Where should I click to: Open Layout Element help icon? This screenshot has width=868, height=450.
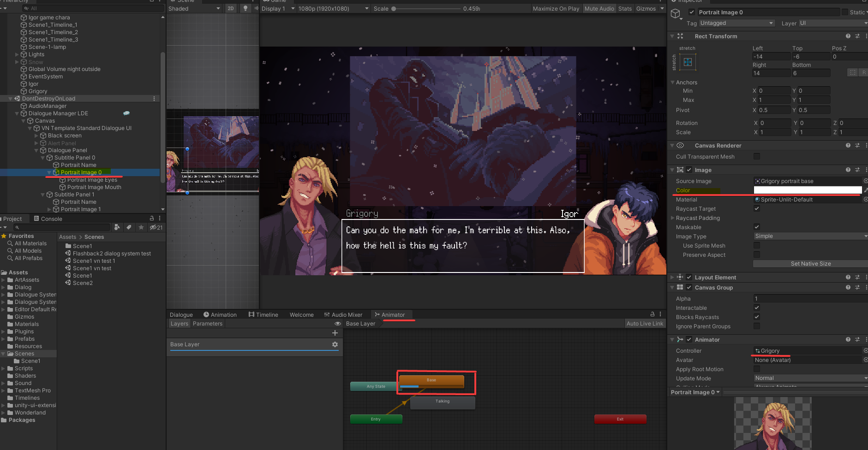coord(848,277)
